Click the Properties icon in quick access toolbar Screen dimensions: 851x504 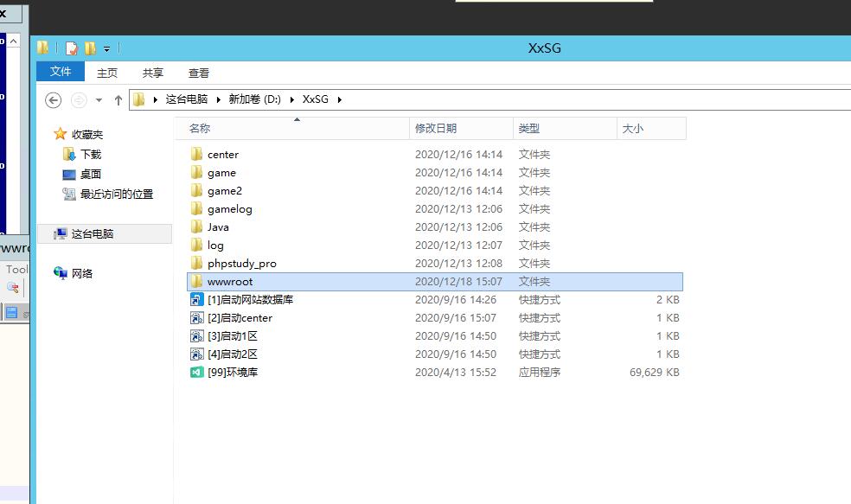[x=72, y=48]
